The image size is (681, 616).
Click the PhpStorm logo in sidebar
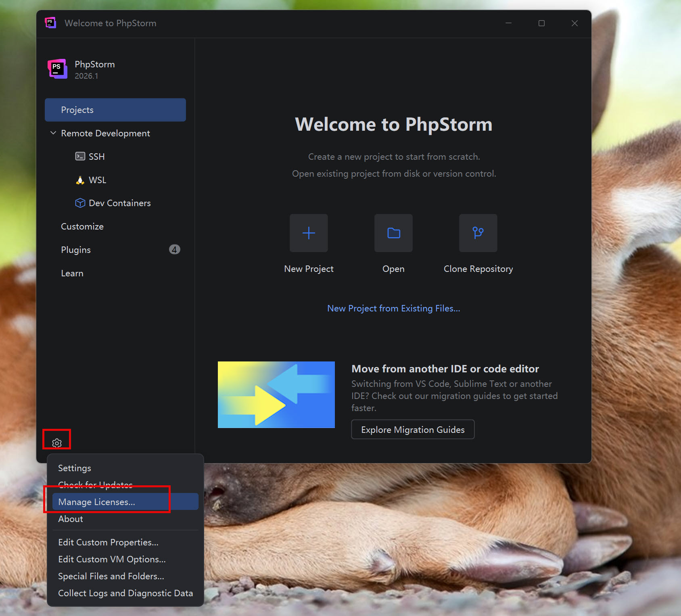click(57, 69)
